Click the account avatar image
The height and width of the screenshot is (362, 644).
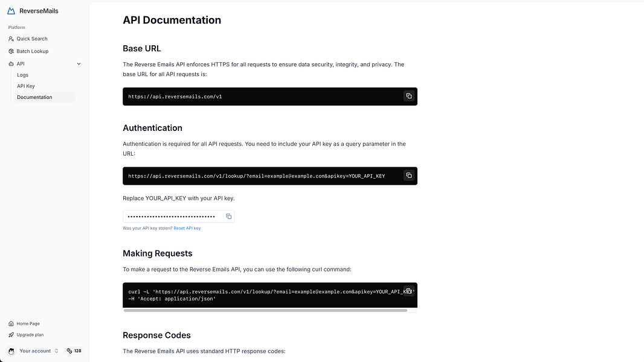pyautogui.click(x=11, y=351)
